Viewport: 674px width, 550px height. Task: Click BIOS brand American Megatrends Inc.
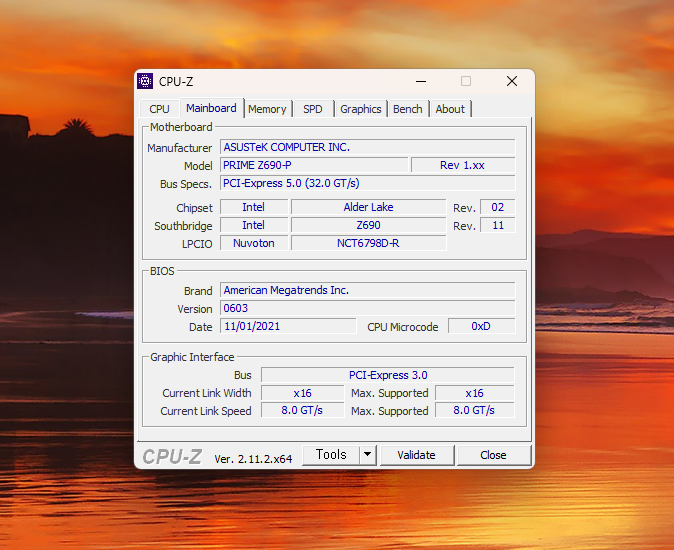(368, 290)
